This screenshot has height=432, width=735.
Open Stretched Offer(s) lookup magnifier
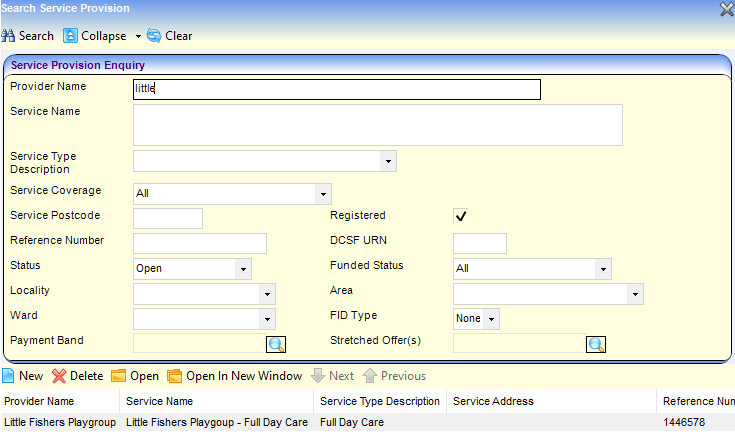point(596,344)
